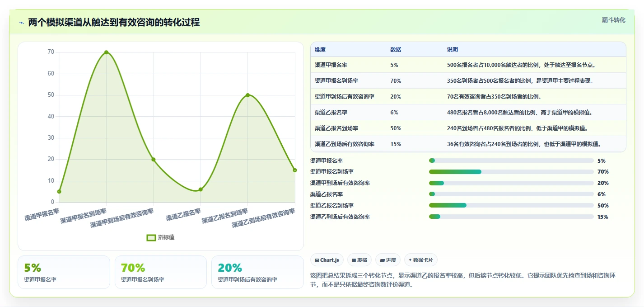Click the description starting with 350名到场者
Viewport: 644px width, 307px height.
coord(520,80)
